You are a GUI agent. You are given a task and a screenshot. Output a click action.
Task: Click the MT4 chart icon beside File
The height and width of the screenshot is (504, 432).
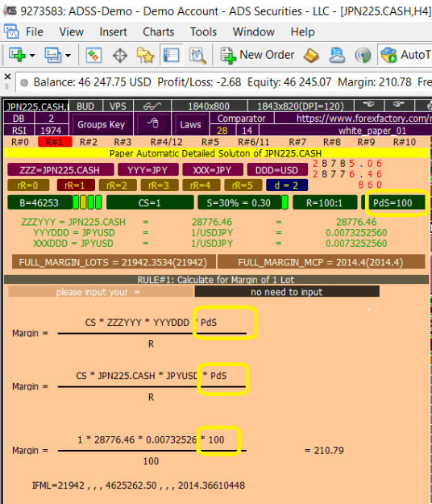[11, 31]
